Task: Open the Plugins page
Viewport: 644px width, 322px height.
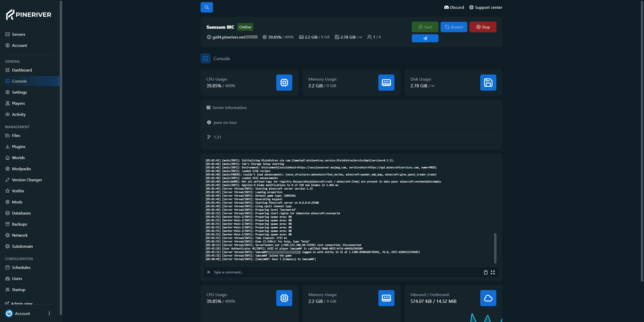Action: [x=29, y=147]
